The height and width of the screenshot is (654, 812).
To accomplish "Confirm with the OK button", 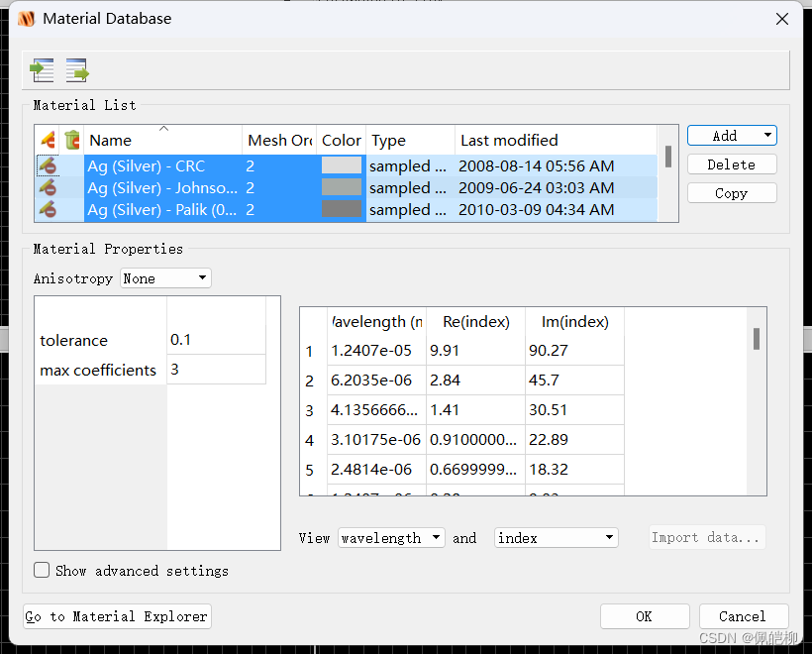I will pos(645,616).
